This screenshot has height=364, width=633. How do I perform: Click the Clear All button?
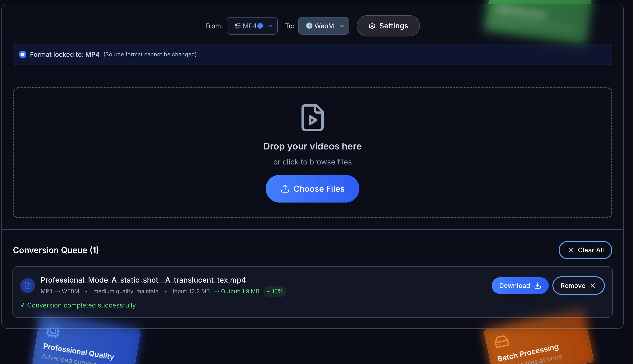[585, 250]
